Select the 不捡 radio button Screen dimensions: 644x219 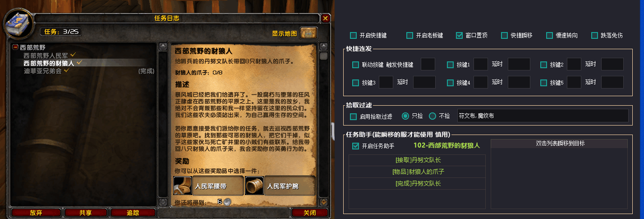tap(432, 116)
